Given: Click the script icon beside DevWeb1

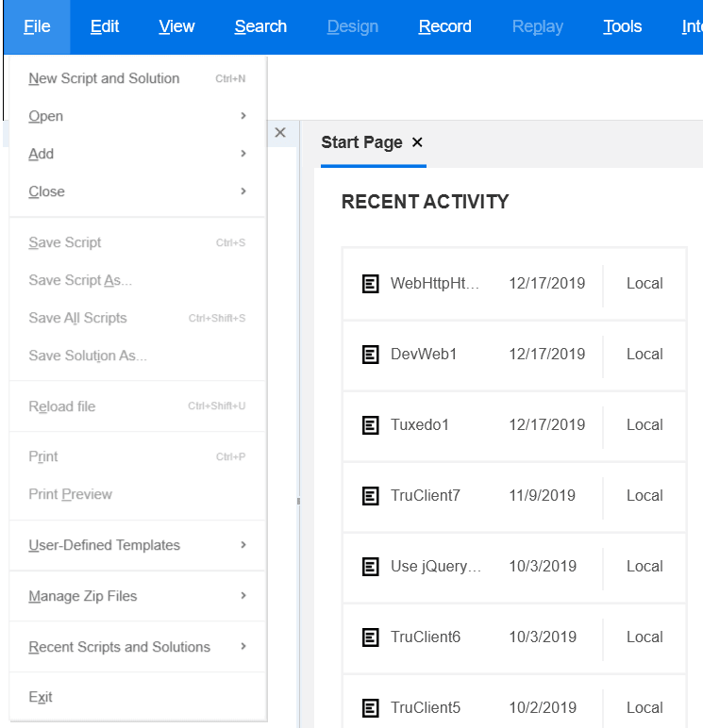Looking at the screenshot, I should point(370,355).
